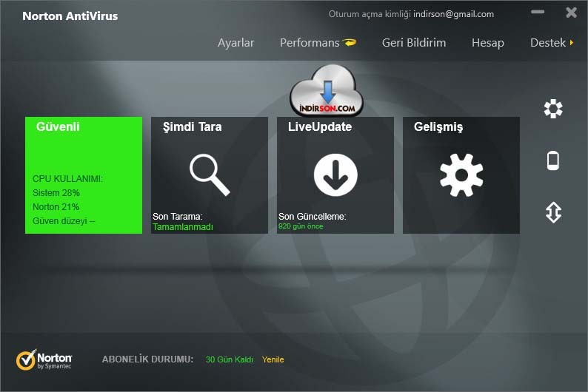Click the 30 Gün Kaldı subscription text
This screenshot has width=588, height=392.
click(230, 359)
